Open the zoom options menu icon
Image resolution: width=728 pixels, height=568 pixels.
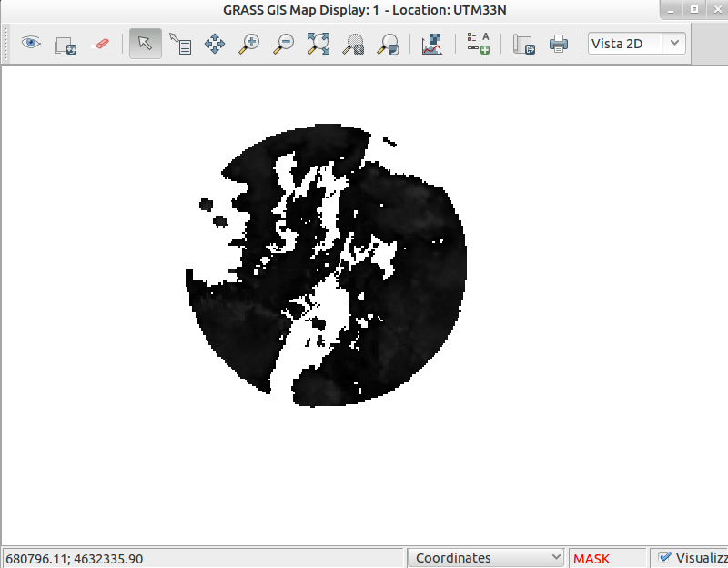[388, 44]
